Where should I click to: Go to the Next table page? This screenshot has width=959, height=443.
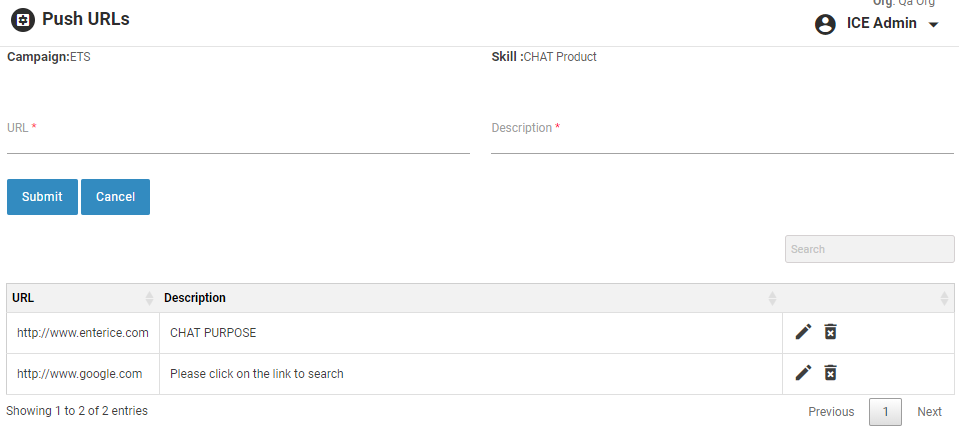tap(929, 412)
